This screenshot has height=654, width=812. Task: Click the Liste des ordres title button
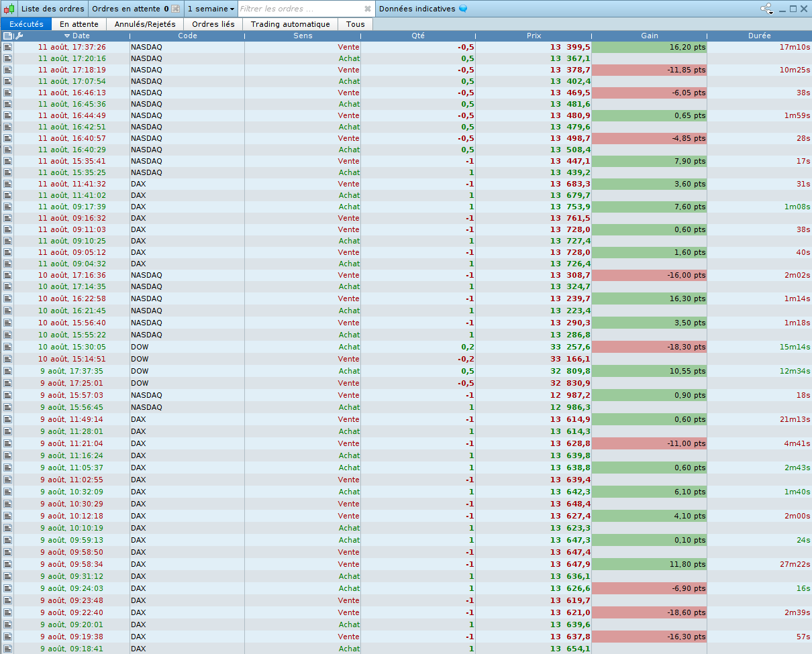53,9
